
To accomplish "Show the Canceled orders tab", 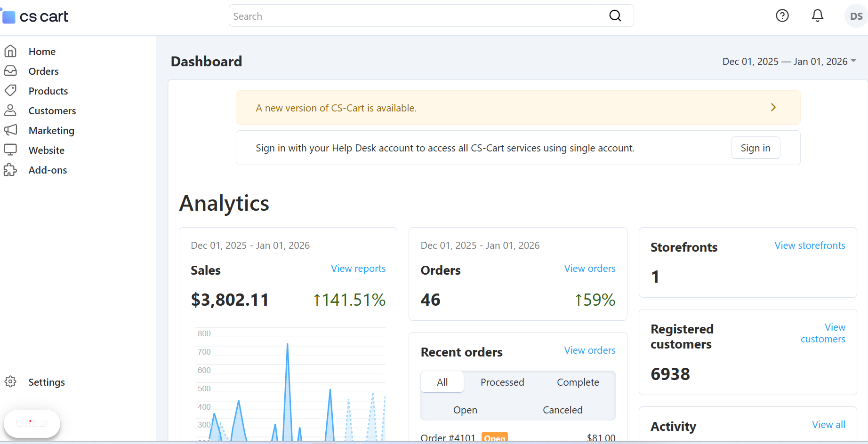I will click(x=563, y=410).
